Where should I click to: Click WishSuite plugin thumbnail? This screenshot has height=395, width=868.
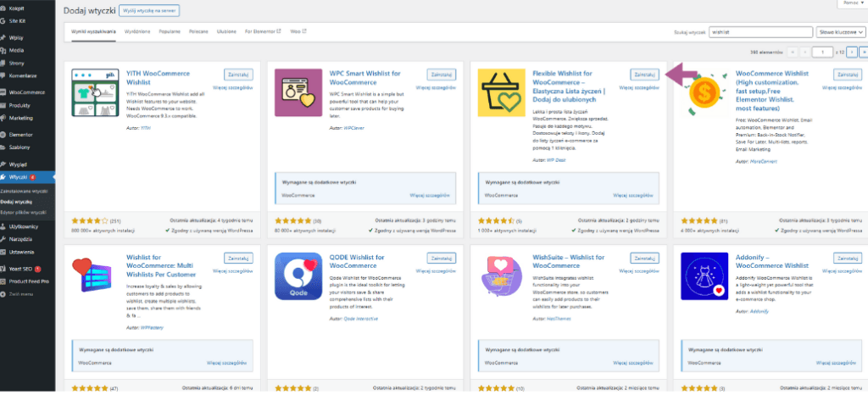pyautogui.click(x=502, y=276)
